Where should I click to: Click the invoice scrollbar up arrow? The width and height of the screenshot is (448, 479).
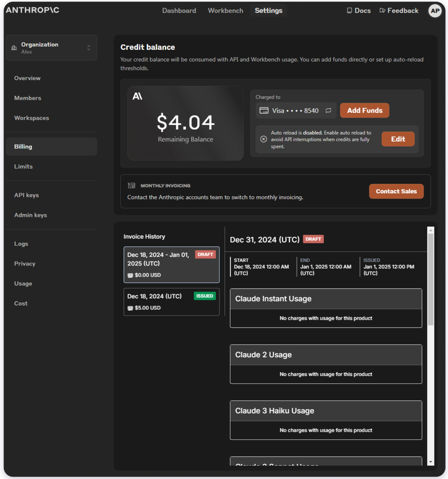click(x=431, y=230)
